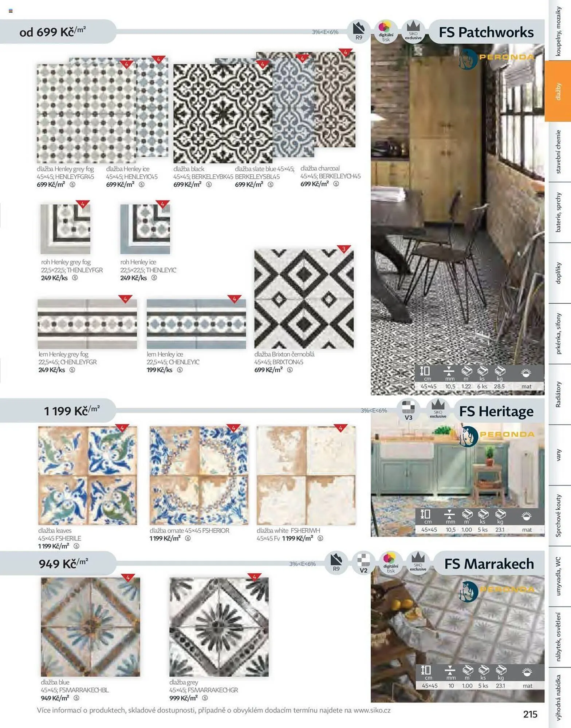Select the dlažba leaves FSHERILE tile image
Viewport: 571px width, 728px height.
(87, 476)
